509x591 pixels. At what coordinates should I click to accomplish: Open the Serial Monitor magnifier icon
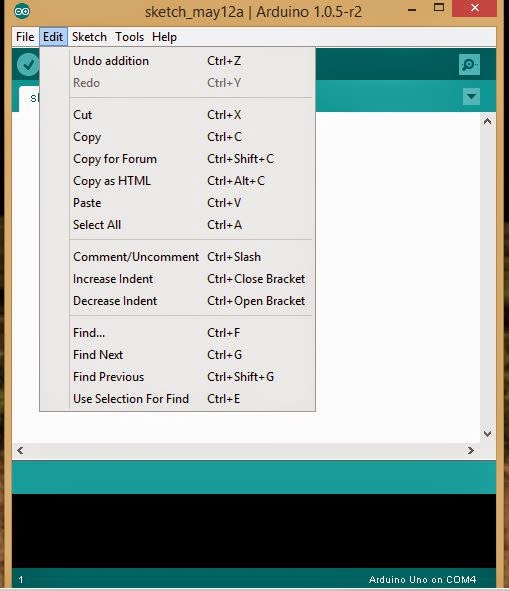pos(469,64)
